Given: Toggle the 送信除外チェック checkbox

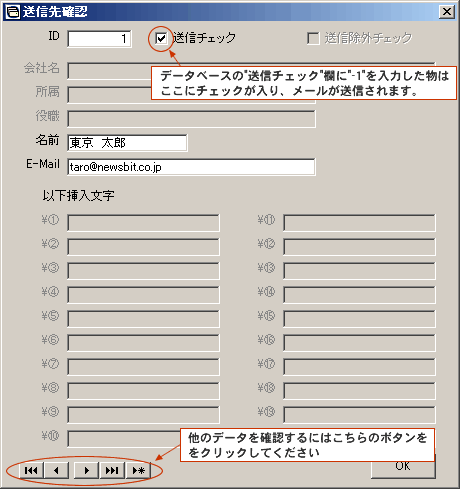Looking at the screenshot, I should [313, 38].
